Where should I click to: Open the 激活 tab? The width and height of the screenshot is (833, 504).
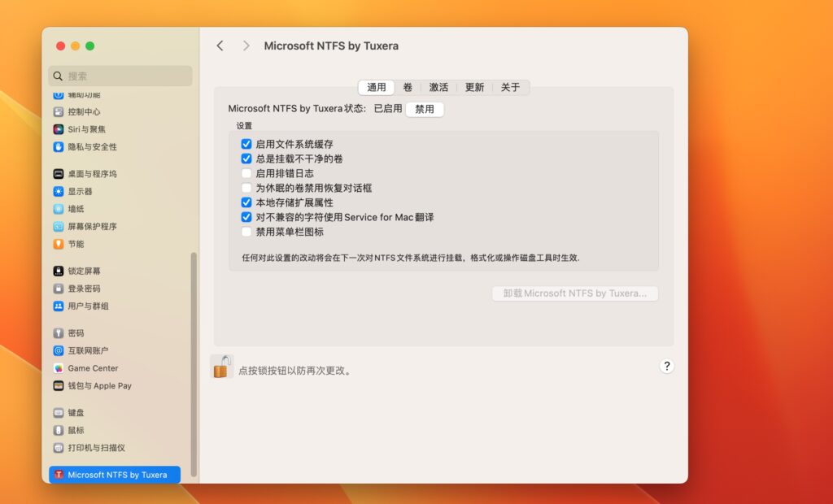(438, 87)
